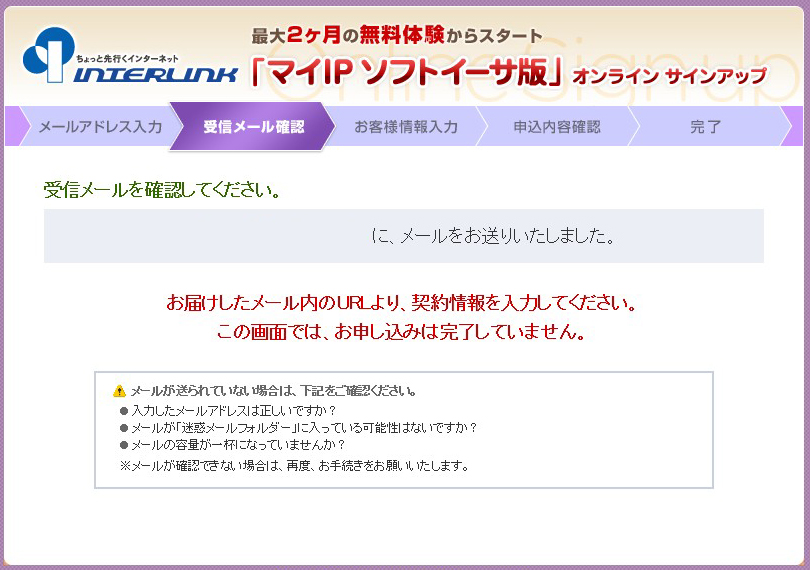Click the bullet about the 迷惑メールフォルダー spam folder

point(298,427)
